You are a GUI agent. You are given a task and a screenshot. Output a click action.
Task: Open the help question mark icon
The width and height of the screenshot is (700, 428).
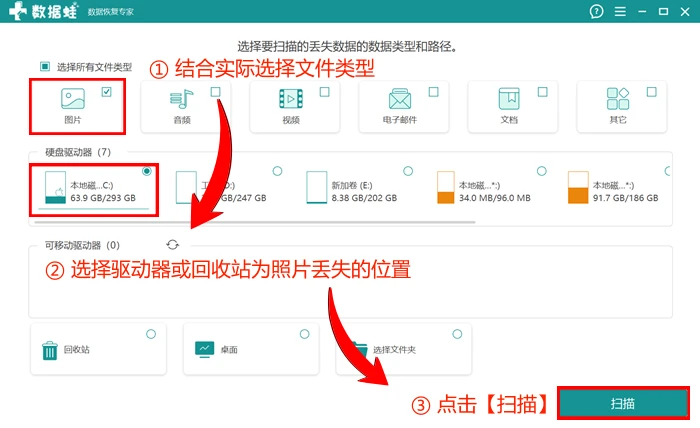click(596, 11)
